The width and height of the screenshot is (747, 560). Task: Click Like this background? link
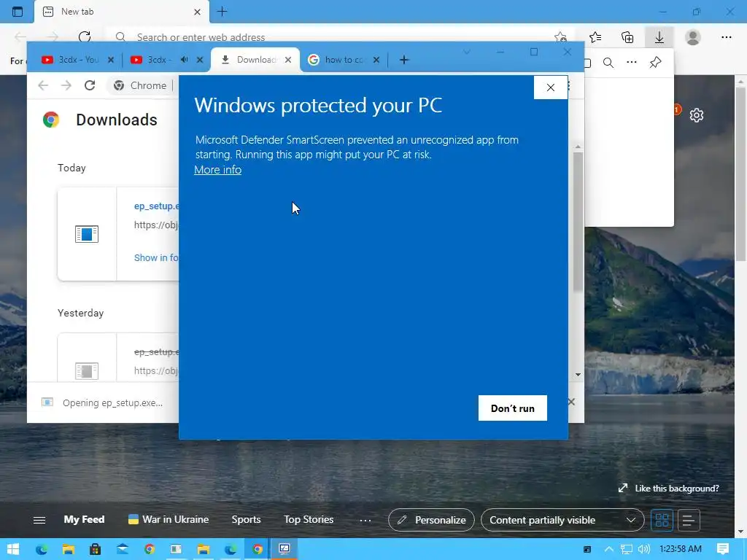pyautogui.click(x=669, y=488)
